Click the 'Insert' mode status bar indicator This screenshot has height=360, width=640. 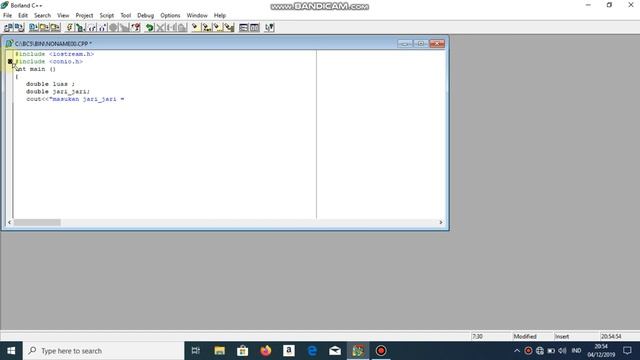[x=562, y=336]
